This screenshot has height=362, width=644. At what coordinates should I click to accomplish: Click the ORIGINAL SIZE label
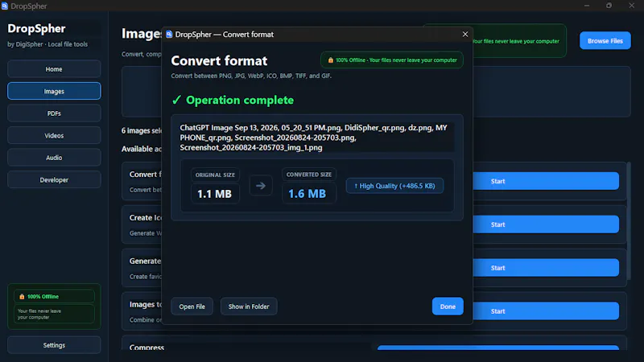pyautogui.click(x=215, y=175)
